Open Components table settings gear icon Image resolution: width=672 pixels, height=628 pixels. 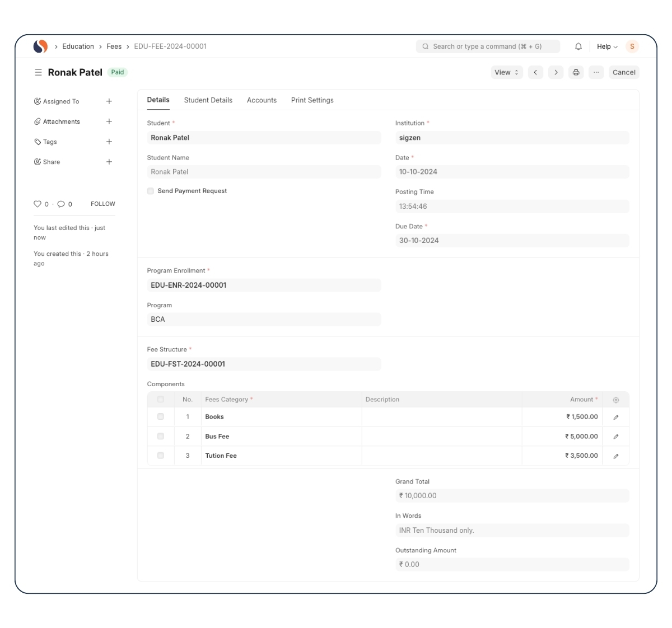point(615,400)
